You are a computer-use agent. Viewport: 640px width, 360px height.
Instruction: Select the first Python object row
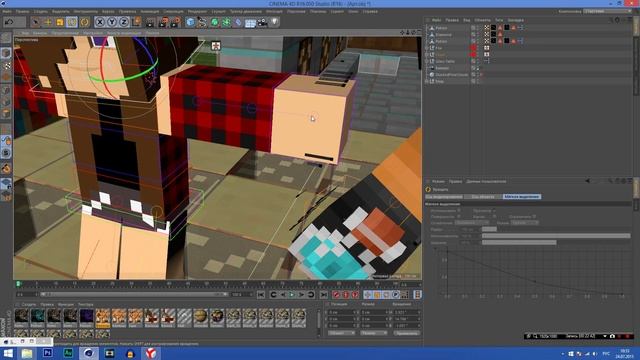[x=441, y=28]
